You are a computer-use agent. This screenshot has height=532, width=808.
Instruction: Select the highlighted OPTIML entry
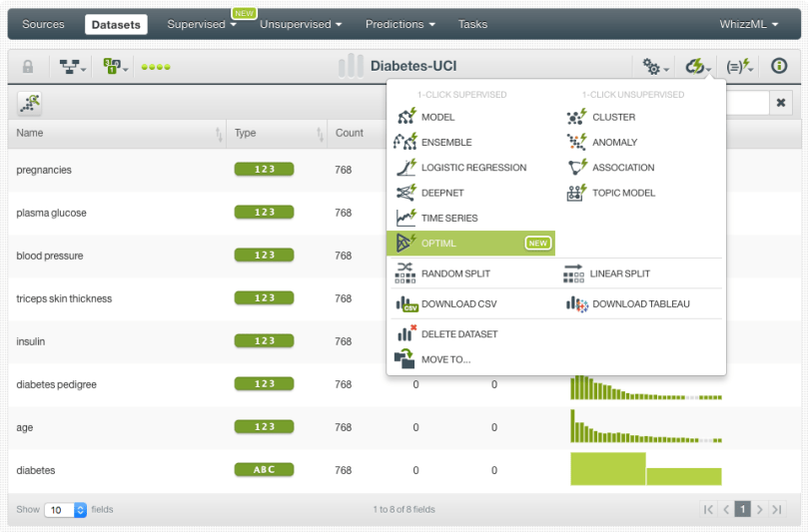click(x=470, y=244)
